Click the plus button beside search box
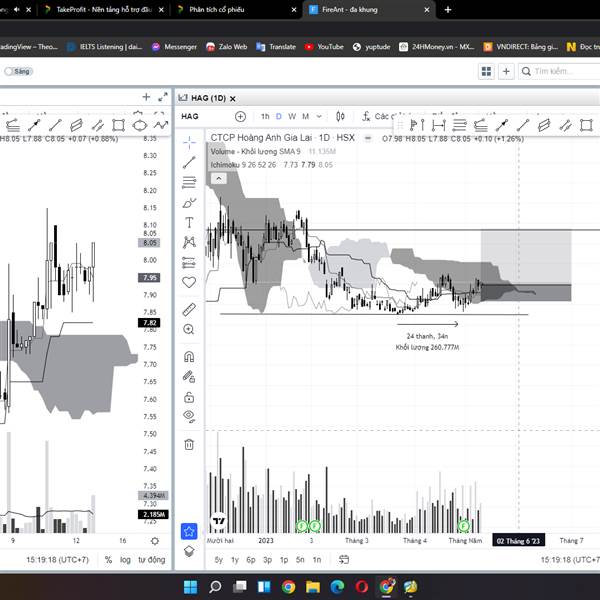This screenshot has height=600, width=600. [506, 72]
